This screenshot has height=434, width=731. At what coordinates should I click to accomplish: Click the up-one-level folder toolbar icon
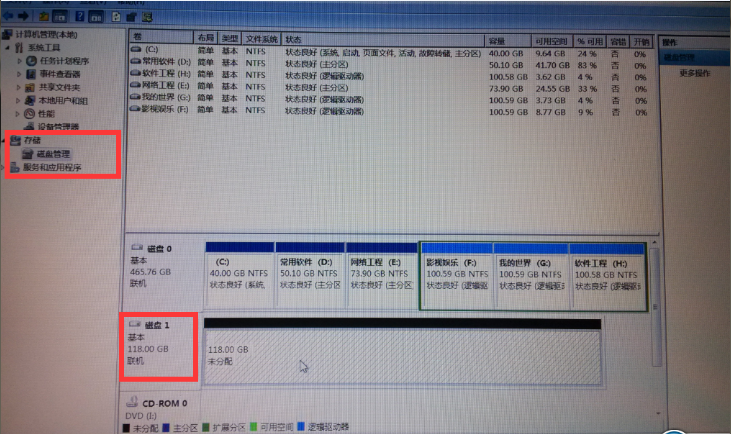coord(44,17)
